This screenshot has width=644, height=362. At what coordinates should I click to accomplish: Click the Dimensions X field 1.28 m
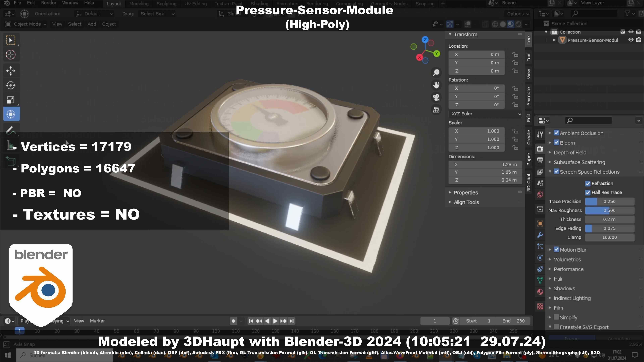click(485, 165)
